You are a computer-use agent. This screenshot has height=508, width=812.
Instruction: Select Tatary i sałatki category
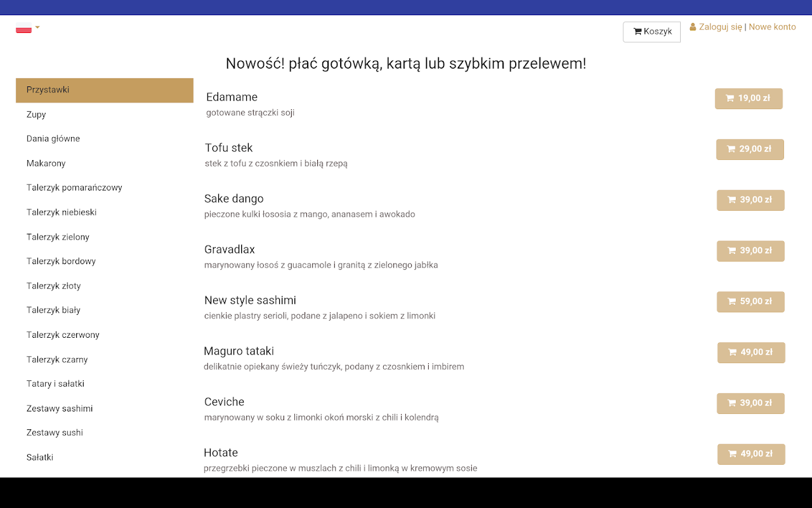105,384
